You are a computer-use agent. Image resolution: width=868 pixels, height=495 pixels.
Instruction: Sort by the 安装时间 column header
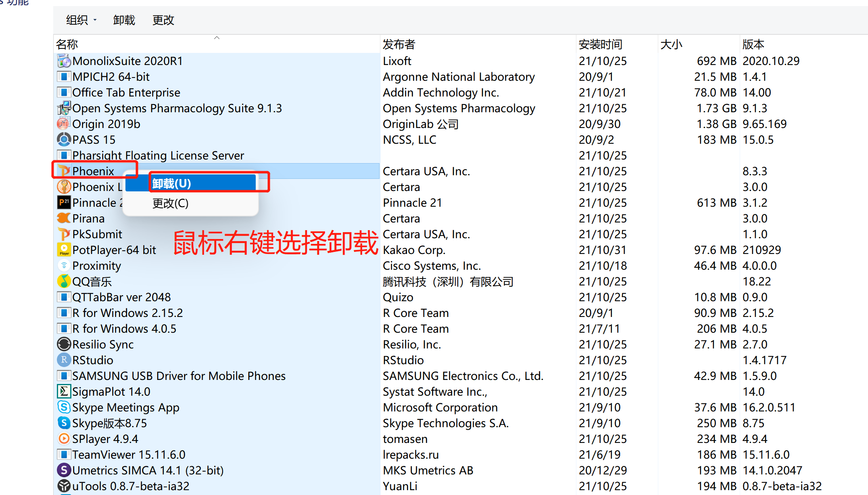[617, 44]
